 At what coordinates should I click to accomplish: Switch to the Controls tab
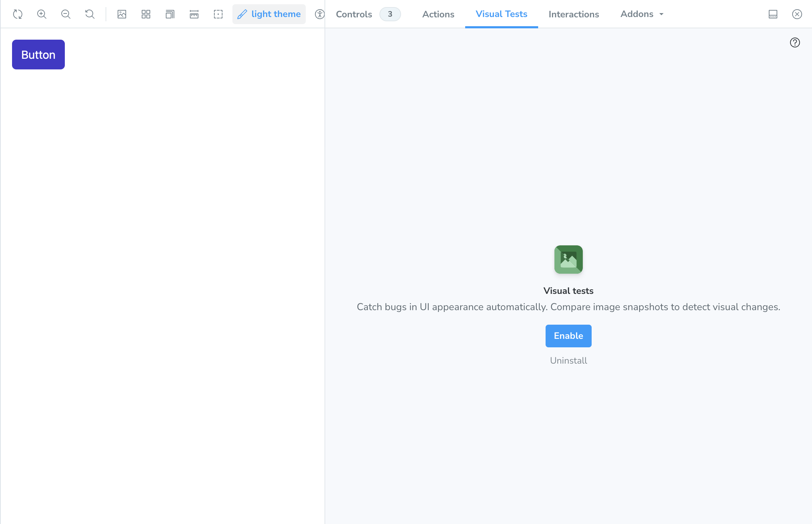(x=354, y=14)
